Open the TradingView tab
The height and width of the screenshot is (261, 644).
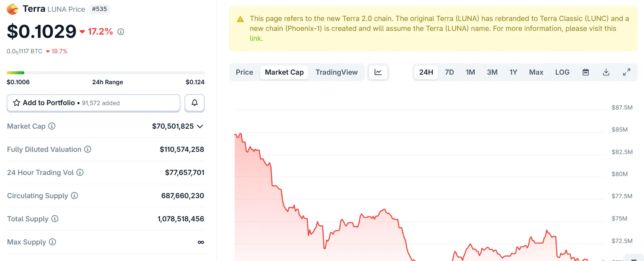coord(337,72)
